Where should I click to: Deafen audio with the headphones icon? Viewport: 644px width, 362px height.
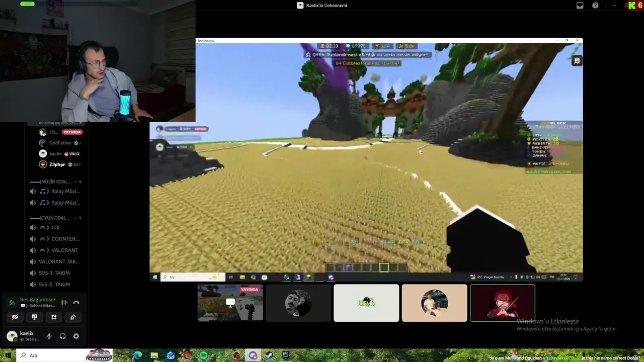point(63,336)
